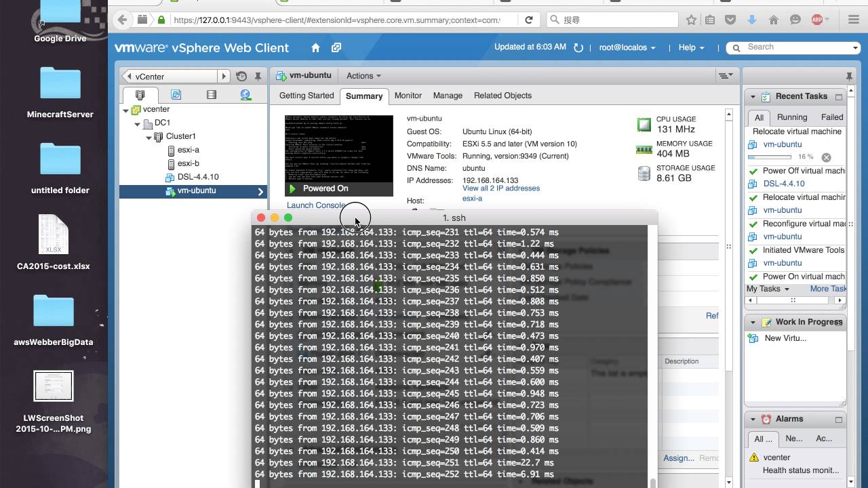Screen dimensions: 868x488
Task: Collapse the Alarms panel
Action: tap(753, 420)
